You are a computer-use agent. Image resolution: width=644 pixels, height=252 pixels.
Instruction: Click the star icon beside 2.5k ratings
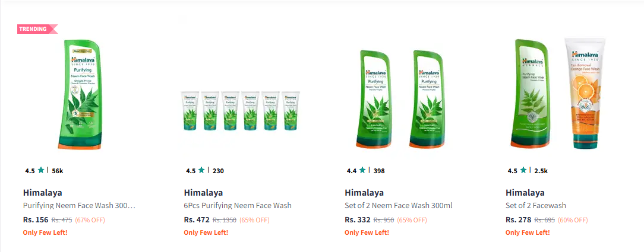523,170
